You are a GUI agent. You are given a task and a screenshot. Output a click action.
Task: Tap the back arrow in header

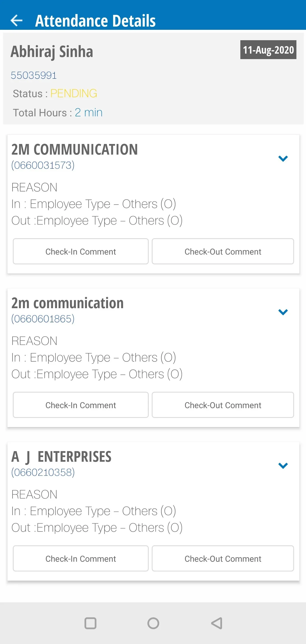coord(17,20)
